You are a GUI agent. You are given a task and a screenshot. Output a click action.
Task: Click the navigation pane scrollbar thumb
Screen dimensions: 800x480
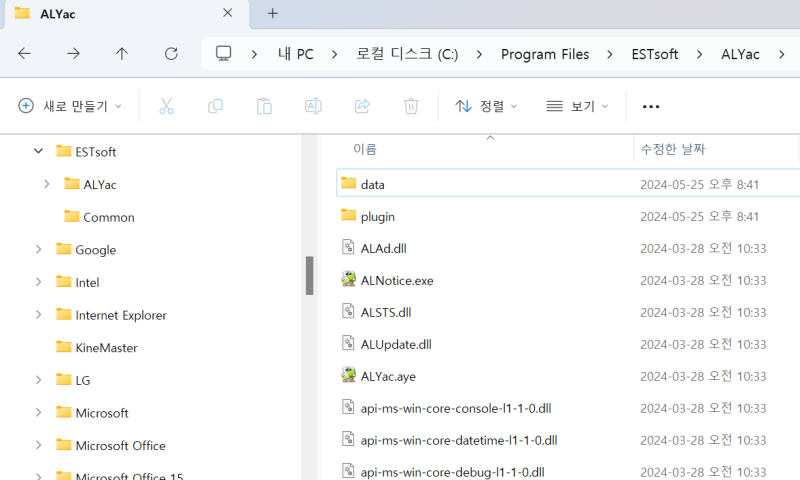pos(309,275)
